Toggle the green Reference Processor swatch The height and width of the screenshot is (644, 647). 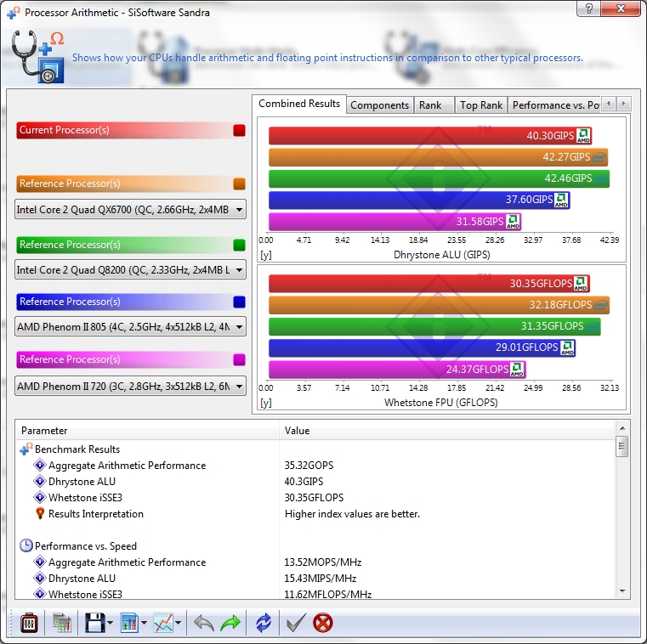pos(239,245)
